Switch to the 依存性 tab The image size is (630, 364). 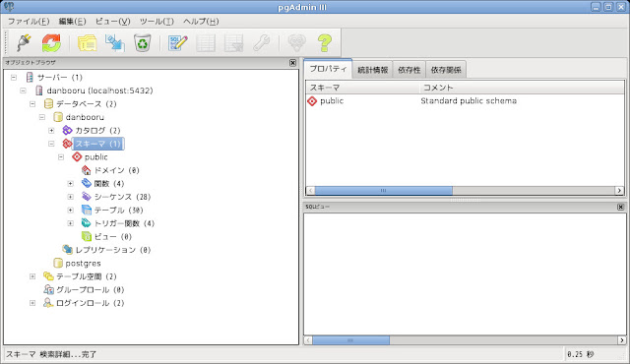point(409,70)
